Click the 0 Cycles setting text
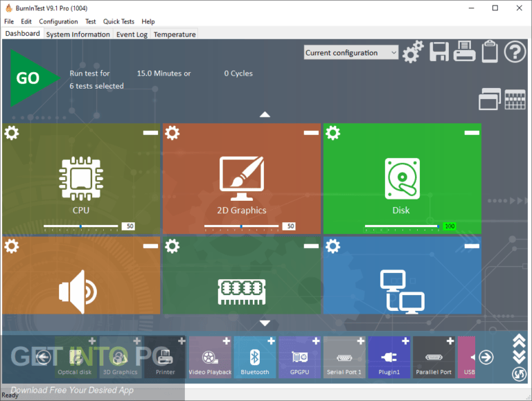532x401 pixels. tap(238, 73)
